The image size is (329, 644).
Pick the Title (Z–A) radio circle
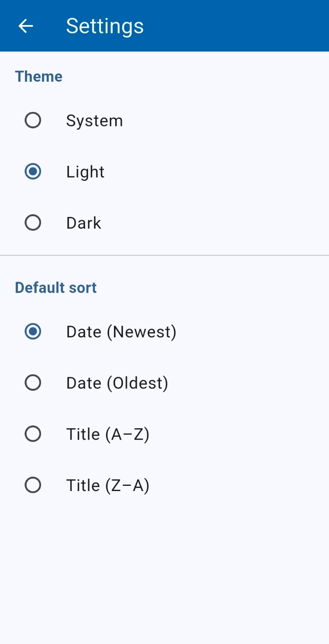pos(33,485)
